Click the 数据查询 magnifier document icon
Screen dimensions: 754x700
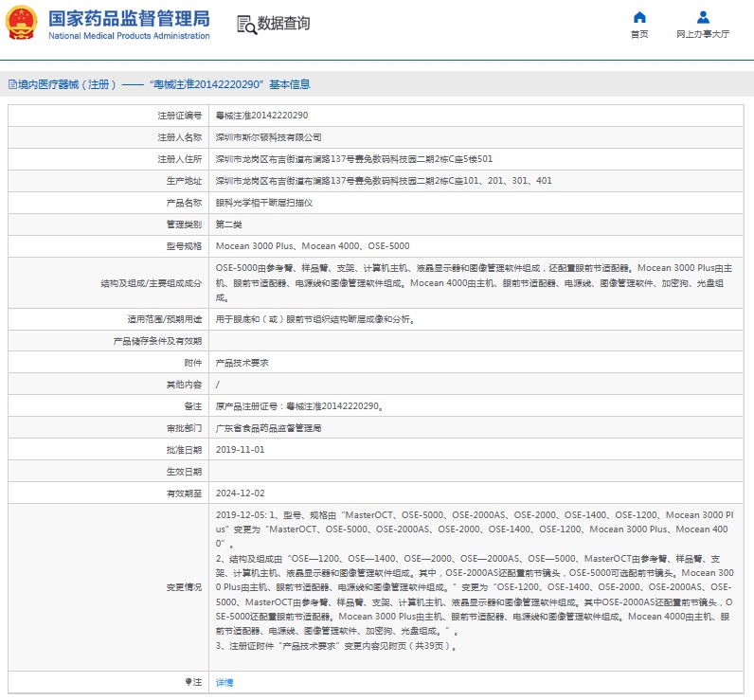245,24
